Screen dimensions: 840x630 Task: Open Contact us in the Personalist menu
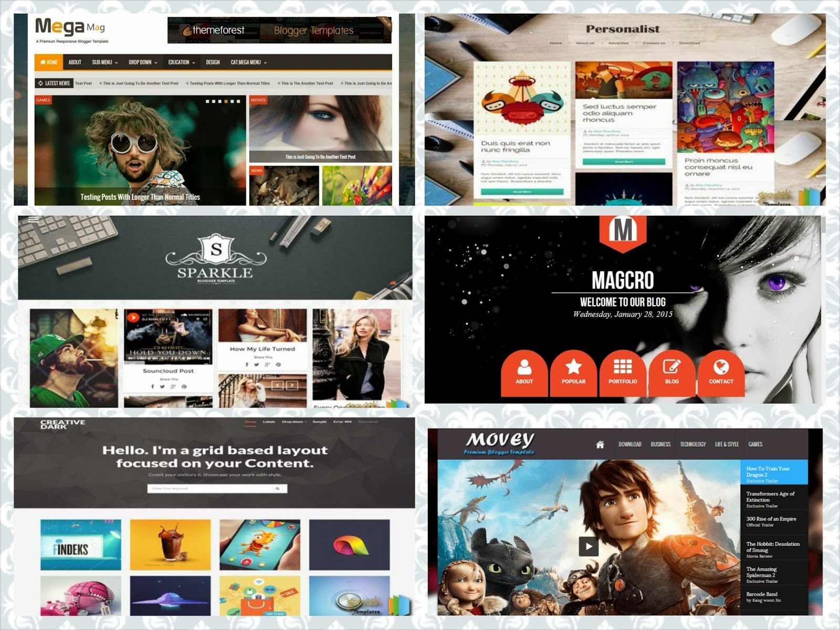pos(654,43)
